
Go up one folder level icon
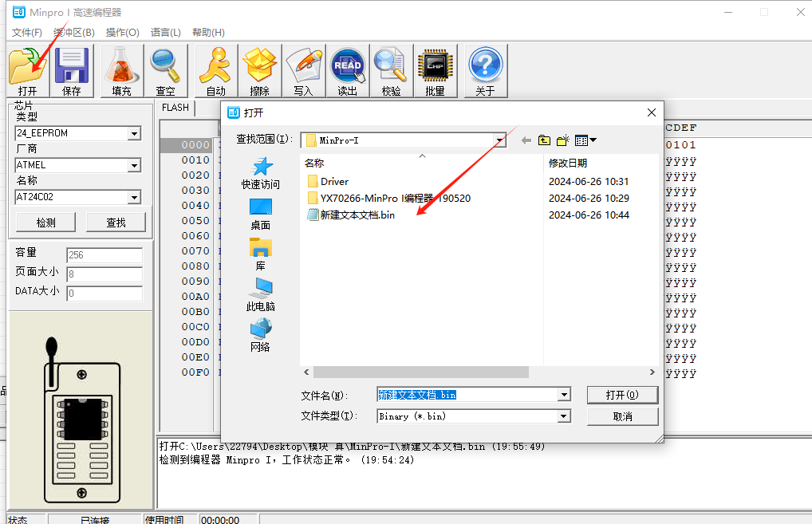click(544, 140)
